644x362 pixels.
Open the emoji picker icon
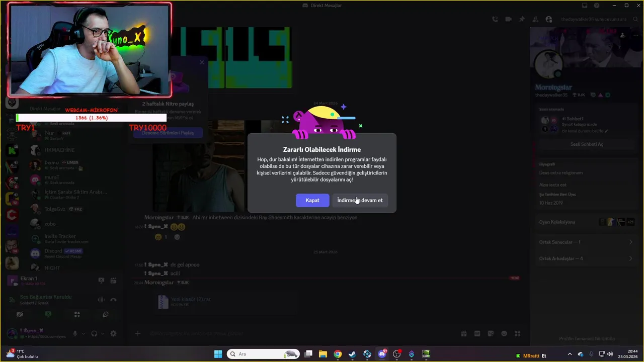[x=504, y=333]
